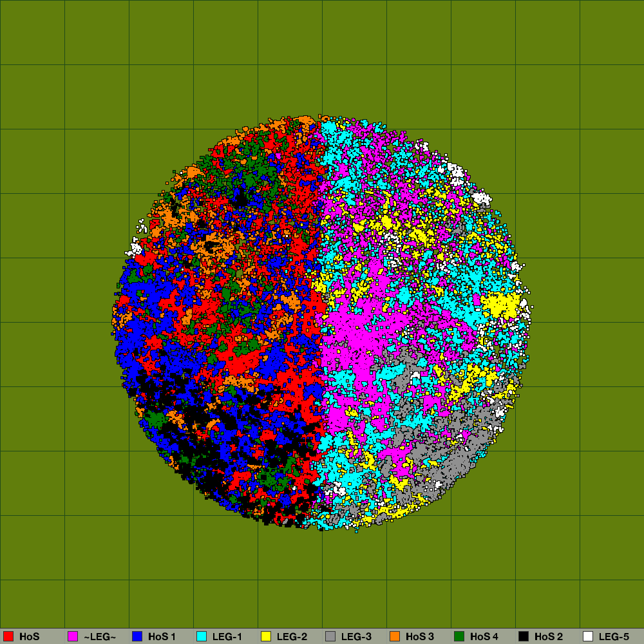Click the green HoS 4 legend swatch

point(459,636)
